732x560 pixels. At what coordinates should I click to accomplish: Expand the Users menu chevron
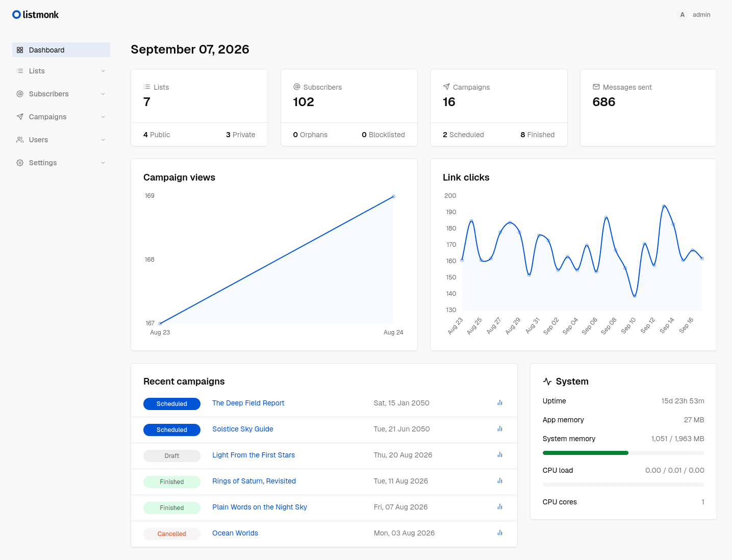[x=103, y=140]
